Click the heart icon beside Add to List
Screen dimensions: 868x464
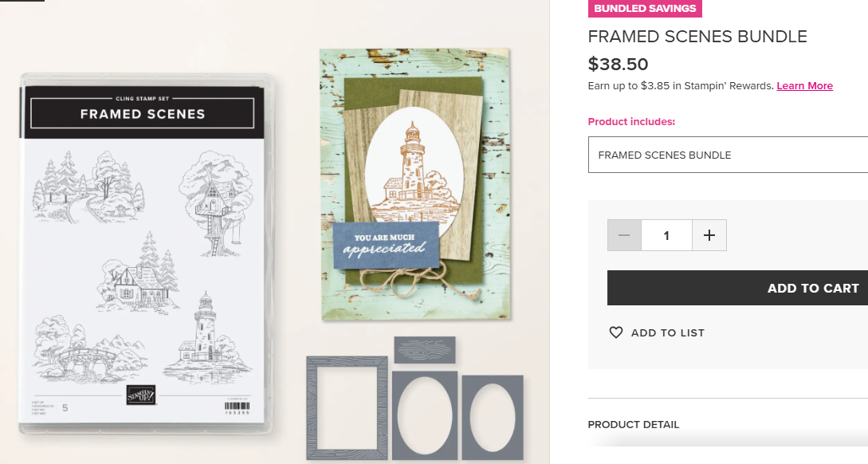(x=616, y=332)
